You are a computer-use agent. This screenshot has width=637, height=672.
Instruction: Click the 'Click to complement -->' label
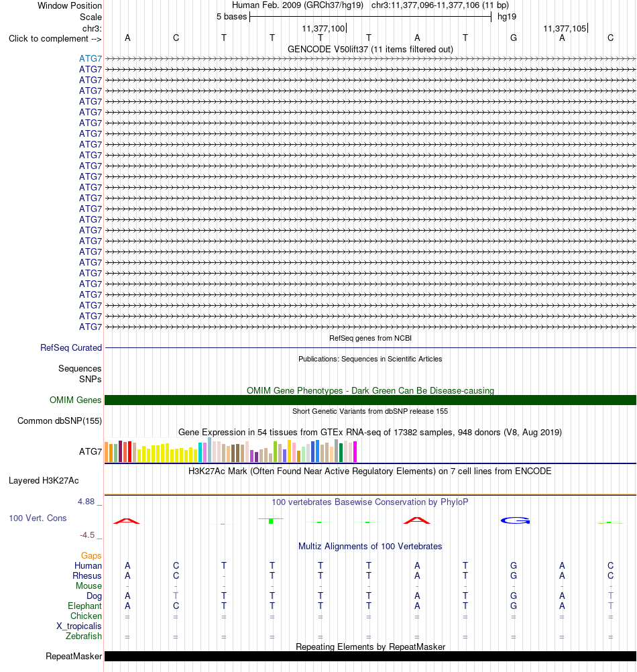[55, 39]
